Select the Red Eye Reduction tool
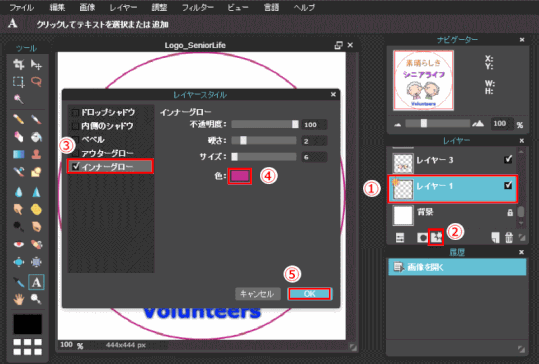The width and height of the screenshot is (539, 364). (x=19, y=244)
